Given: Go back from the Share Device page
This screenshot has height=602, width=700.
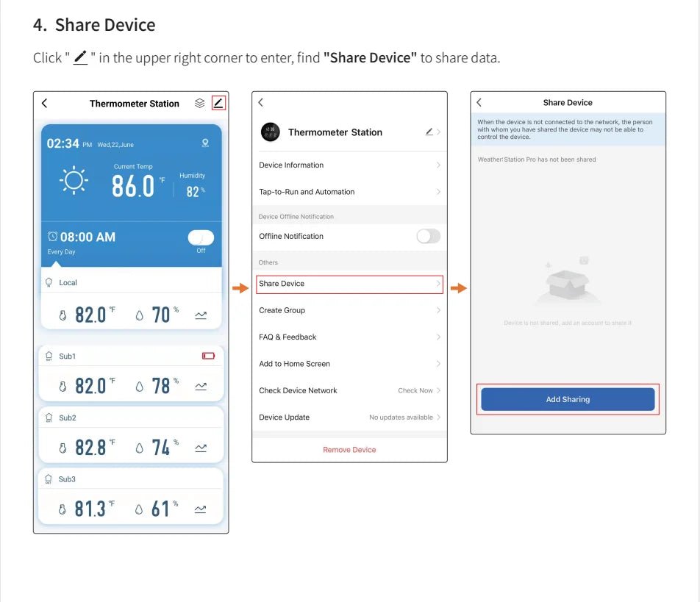Looking at the screenshot, I should click(479, 103).
